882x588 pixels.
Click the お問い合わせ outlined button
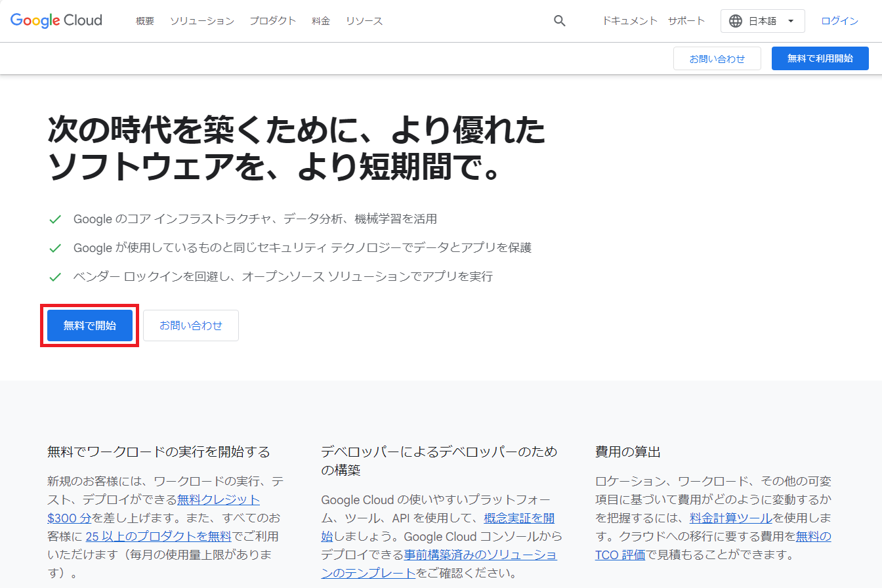click(717, 58)
